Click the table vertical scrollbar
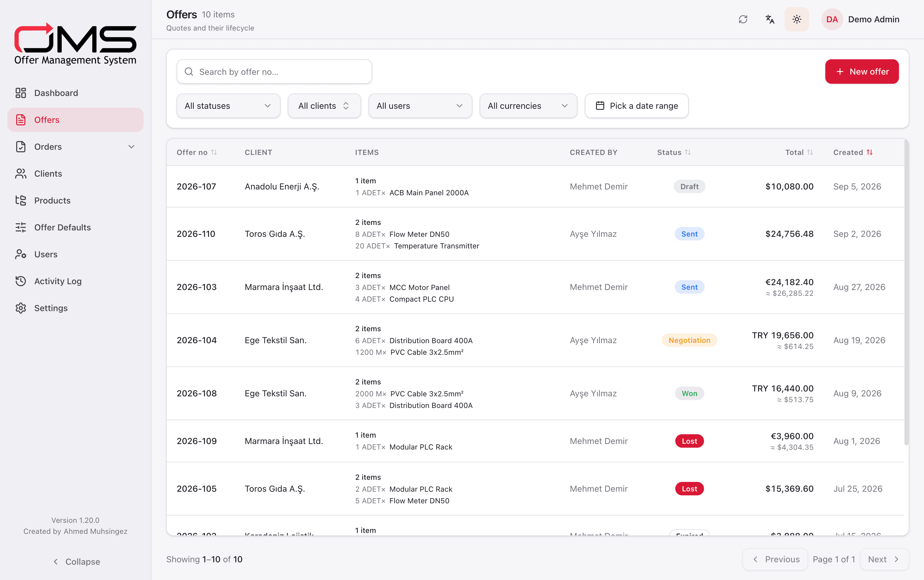Image resolution: width=924 pixels, height=580 pixels. [x=906, y=292]
